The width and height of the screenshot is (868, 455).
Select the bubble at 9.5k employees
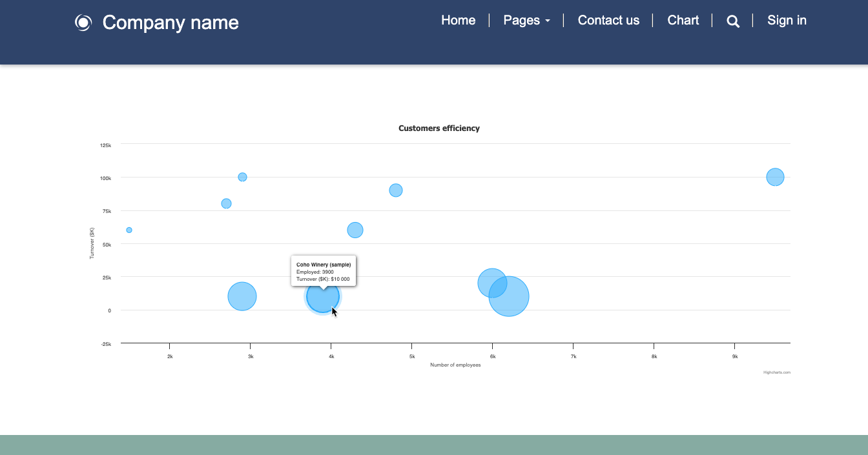point(775,177)
